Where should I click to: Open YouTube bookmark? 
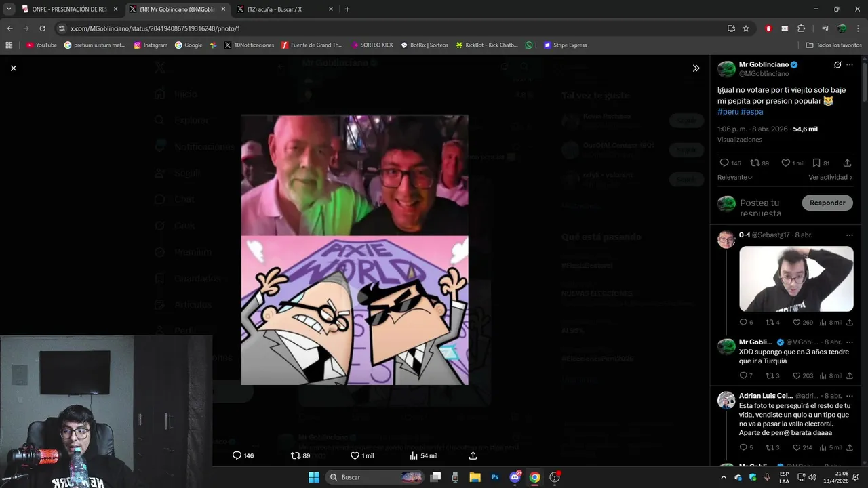click(x=41, y=45)
